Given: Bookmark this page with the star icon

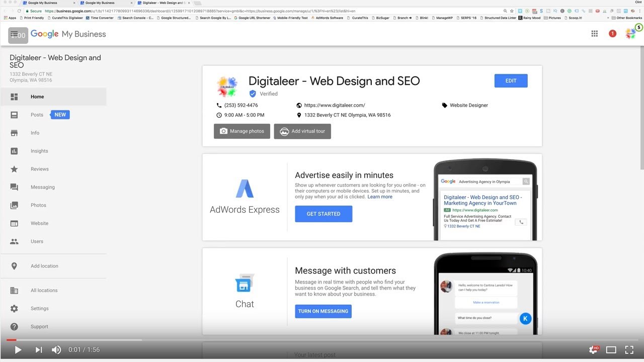Looking at the screenshot, I should tap(512, 11).
